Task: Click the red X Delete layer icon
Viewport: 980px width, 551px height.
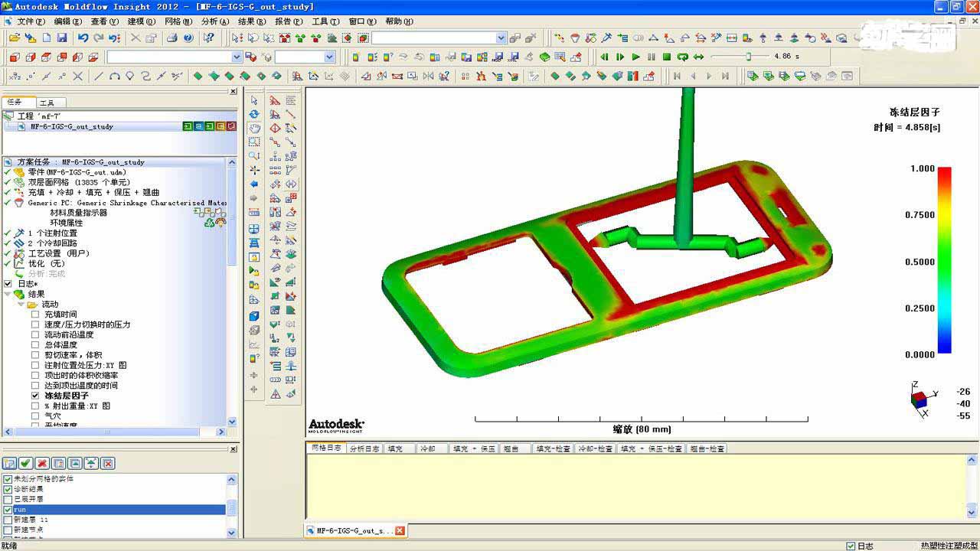Action: (42, 463)
